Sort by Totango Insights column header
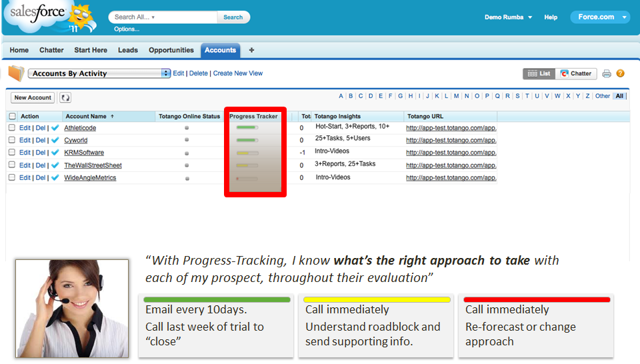The width and height of the screenshot is (640, 364). click(x=337, y=116)
